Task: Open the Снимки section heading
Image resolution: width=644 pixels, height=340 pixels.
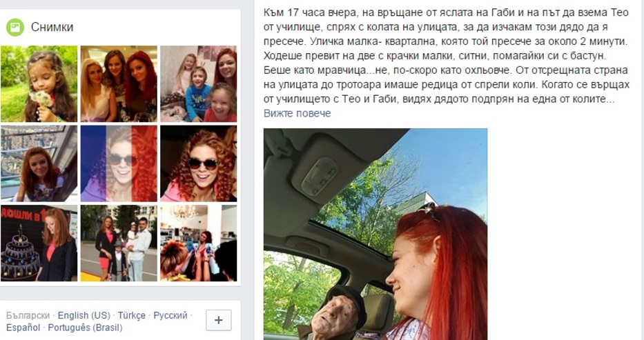Action: (x=52, y=28)
